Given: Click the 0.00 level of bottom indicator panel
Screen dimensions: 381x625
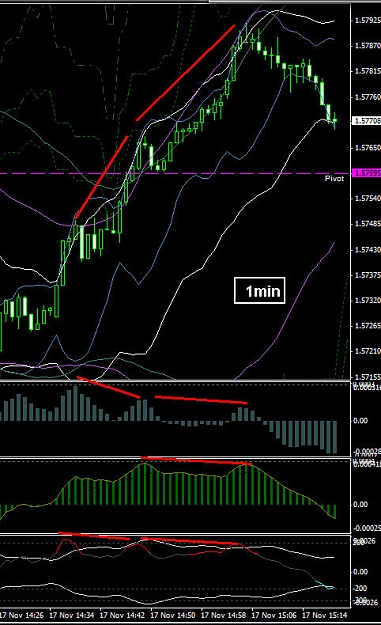Looking at the screenshot, I should tap(360, 572).
